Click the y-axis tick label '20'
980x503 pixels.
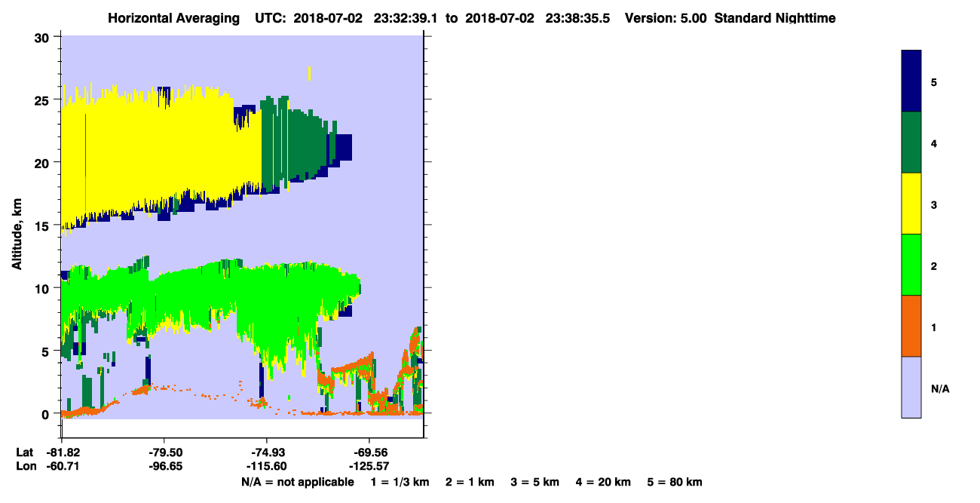[x=43, y=163]
